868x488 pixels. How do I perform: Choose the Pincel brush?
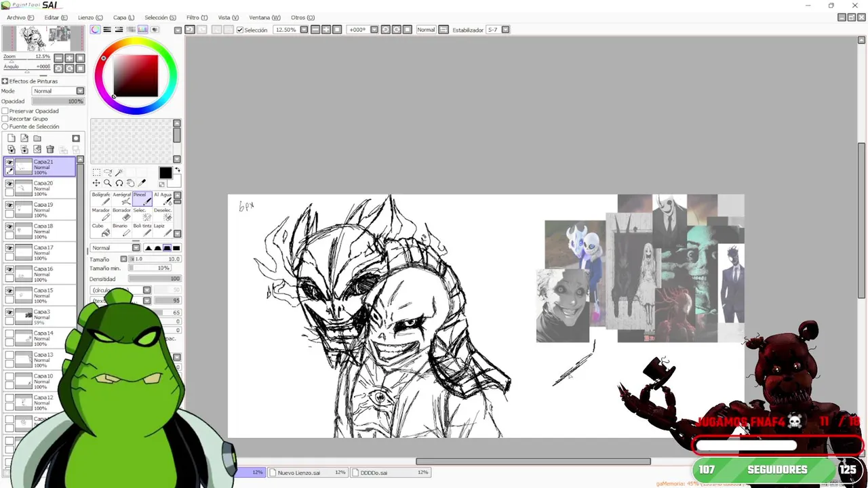click(x=142, y=199)
